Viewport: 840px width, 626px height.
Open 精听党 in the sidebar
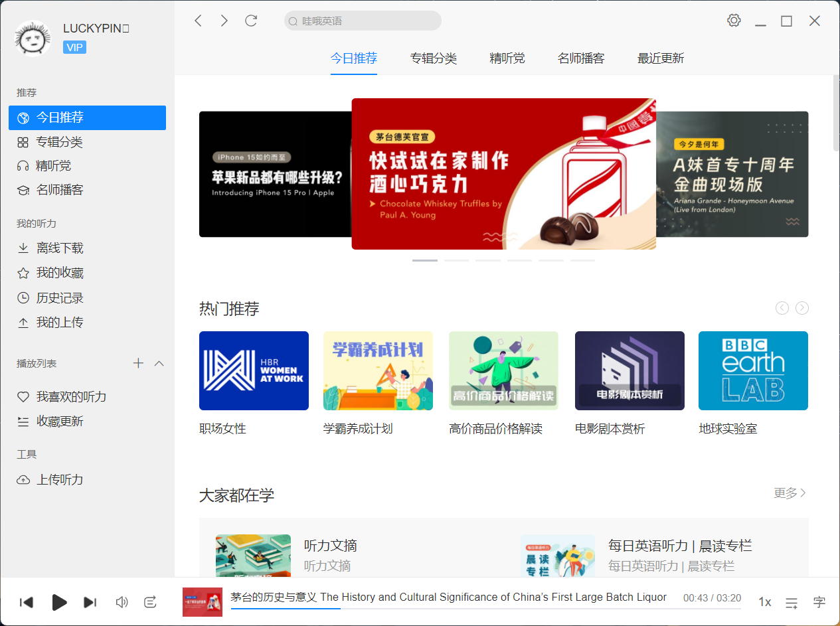click(87, 166)
